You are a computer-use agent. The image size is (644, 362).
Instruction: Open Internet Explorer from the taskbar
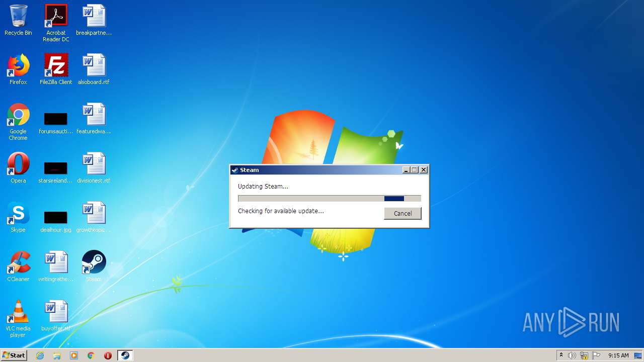[x=40, y=355]
